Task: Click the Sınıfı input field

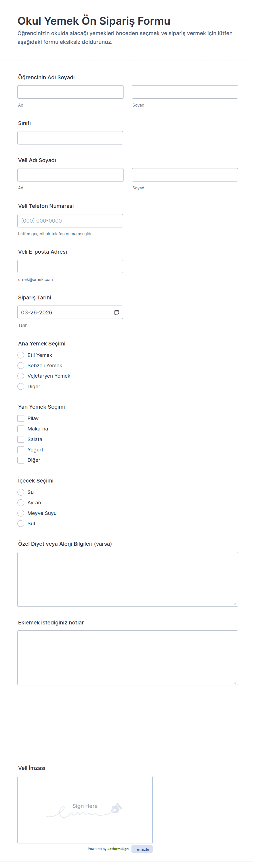Action: pyautogui.click(x=70, y=138)
